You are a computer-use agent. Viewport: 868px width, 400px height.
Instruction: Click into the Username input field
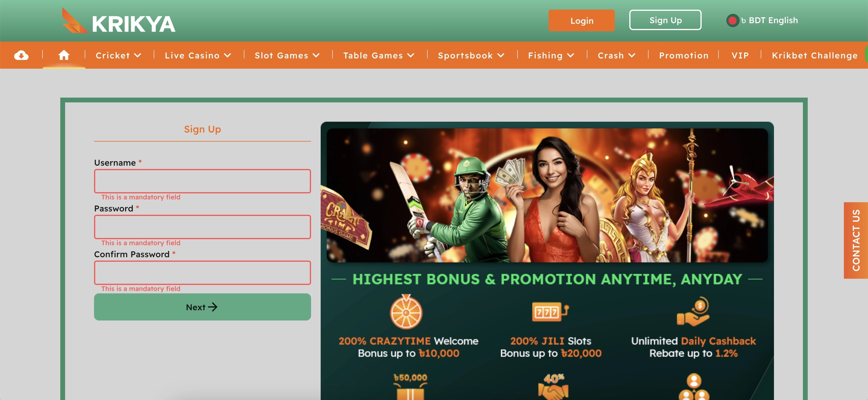point(202,181)
